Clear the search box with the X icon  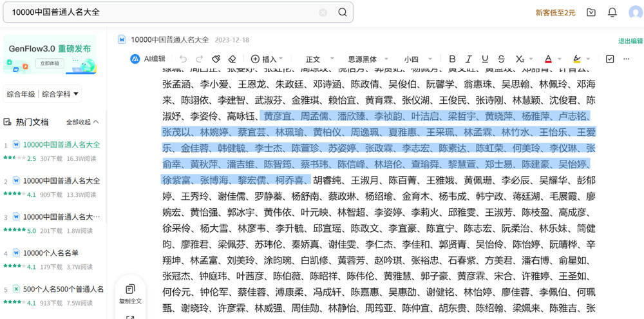[x=323, y=12]
